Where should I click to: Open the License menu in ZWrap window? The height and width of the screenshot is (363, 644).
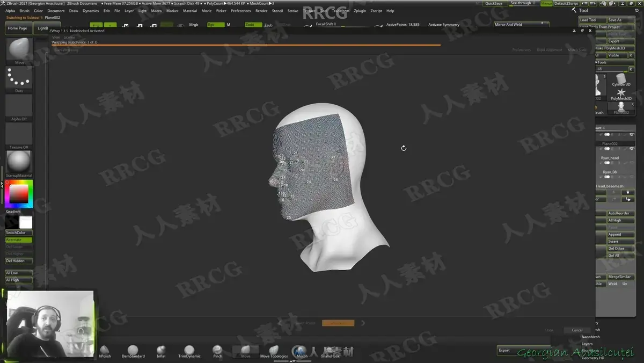pos(70,37)
